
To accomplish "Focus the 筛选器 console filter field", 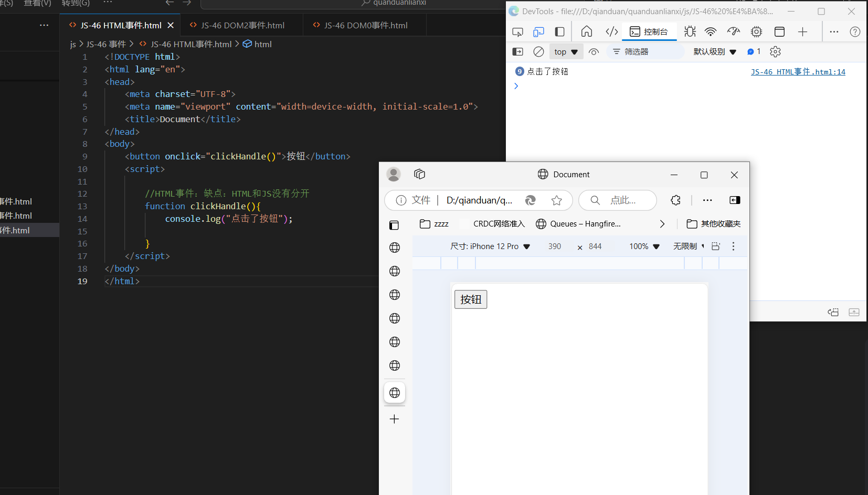I will (x=645, y=52).
